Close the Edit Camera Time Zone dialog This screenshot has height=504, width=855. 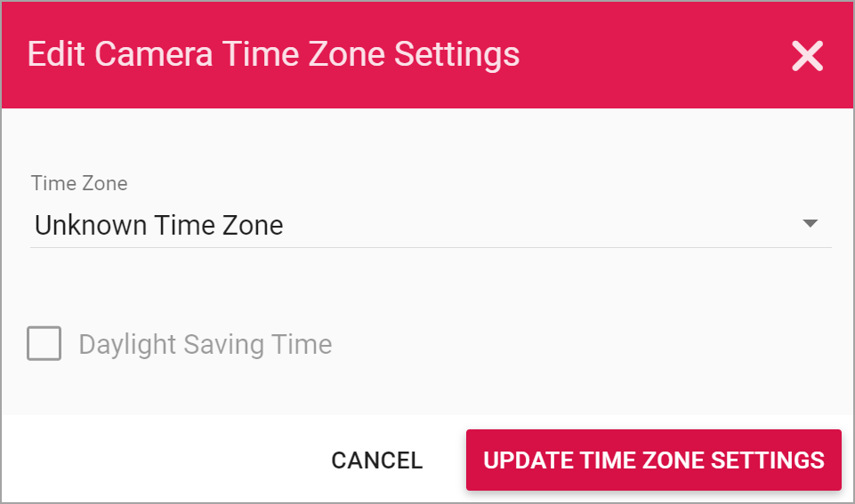807,56
